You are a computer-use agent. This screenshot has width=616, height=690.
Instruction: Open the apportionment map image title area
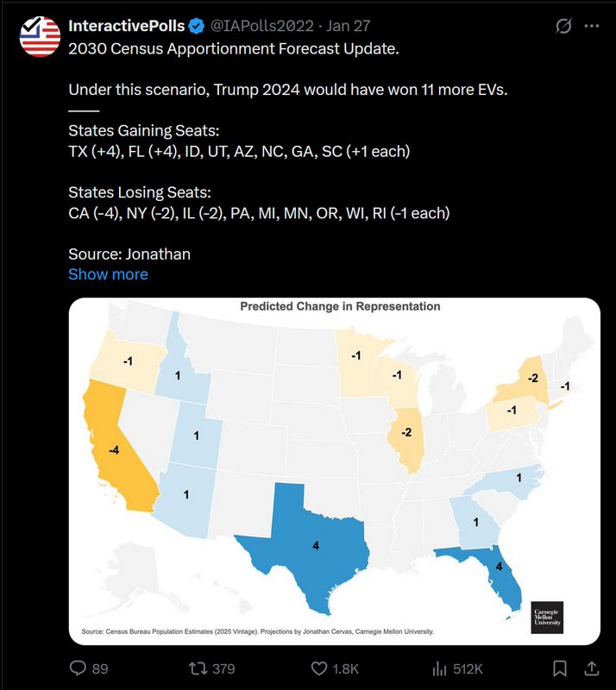click(x=340, y=306)
